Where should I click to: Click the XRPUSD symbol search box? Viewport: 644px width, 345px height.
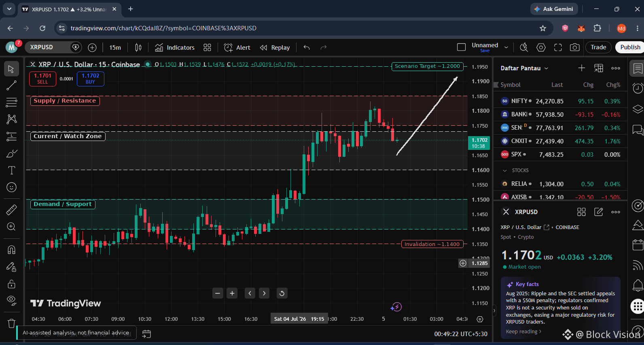[53, 47]
